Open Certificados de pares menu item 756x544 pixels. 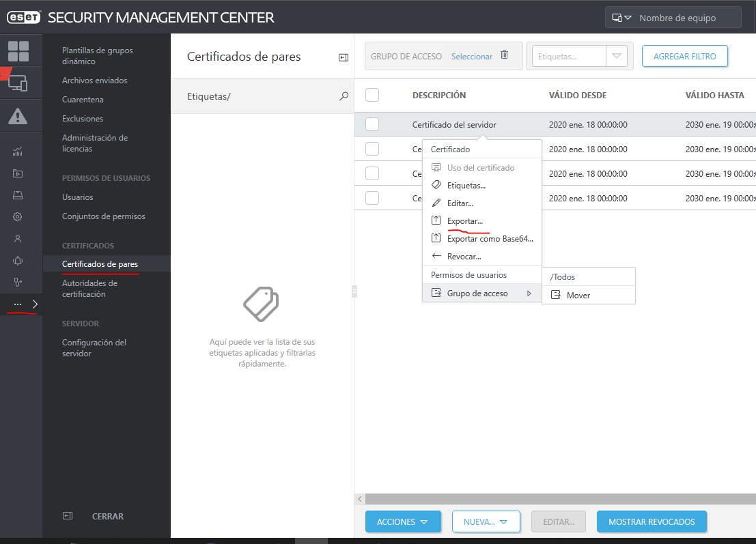click(100, 264)
